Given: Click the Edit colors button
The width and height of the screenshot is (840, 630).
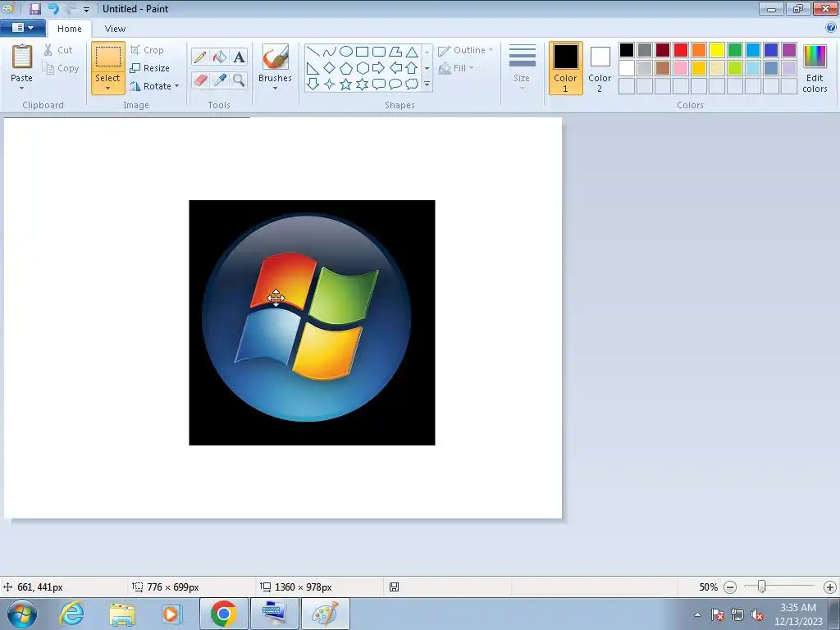Looking at the screenshot, I should (x=815, y=69).
